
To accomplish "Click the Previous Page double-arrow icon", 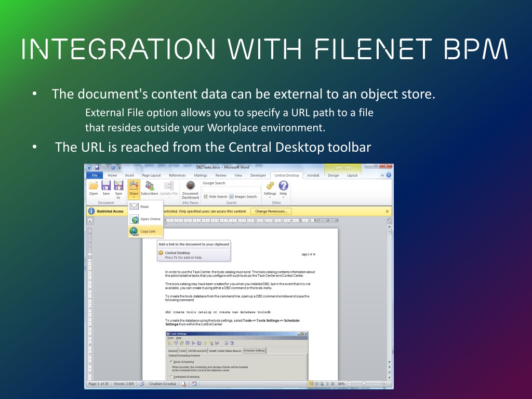I will [389, 367].
